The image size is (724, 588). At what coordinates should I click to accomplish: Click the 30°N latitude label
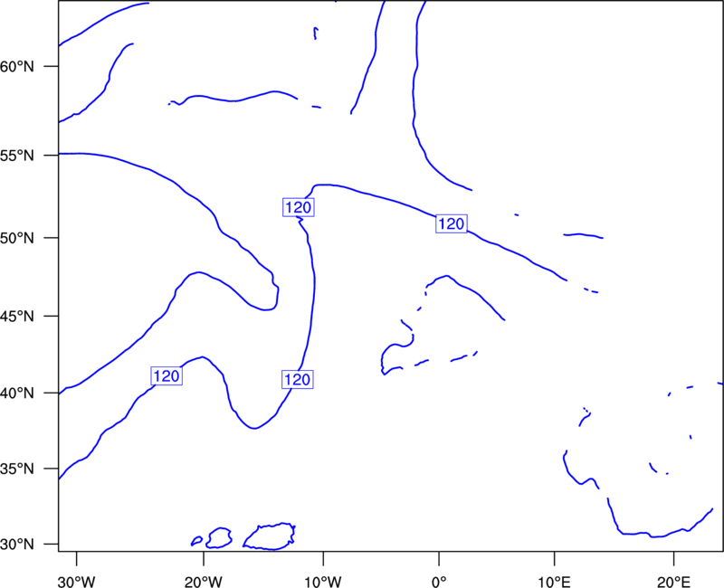(16, 545)
